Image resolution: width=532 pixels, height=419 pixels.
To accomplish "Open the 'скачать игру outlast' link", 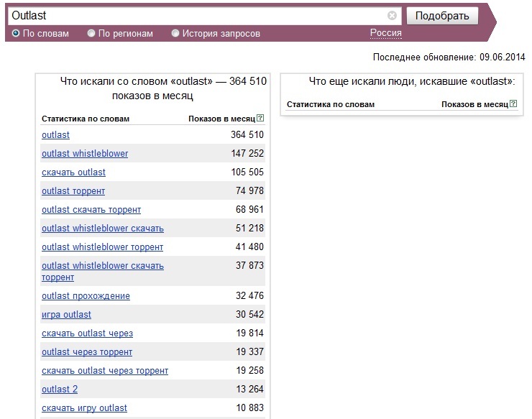I will (85, 408).
